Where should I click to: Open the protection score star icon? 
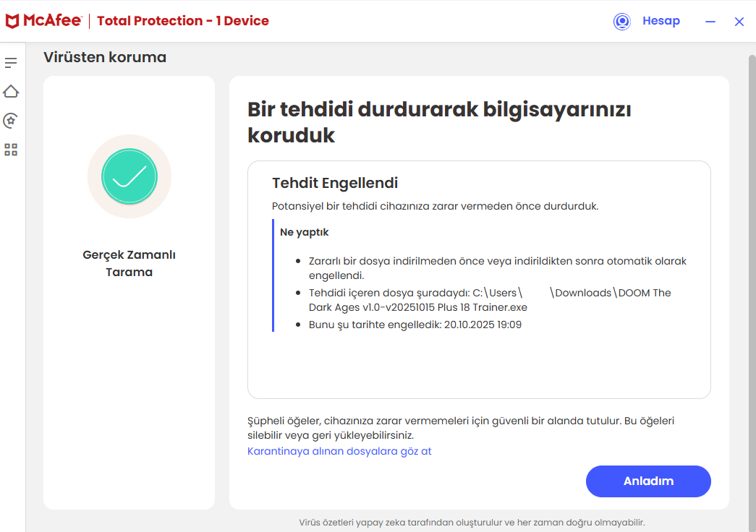(11, 121)
